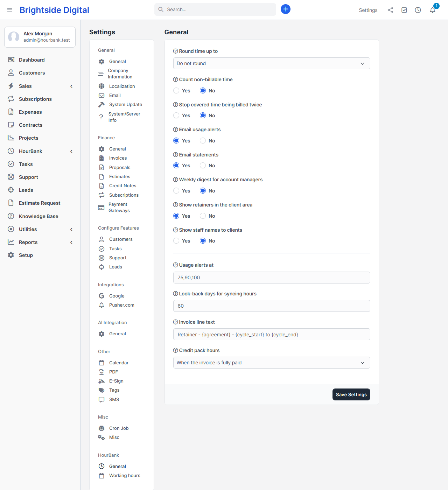
Task: Click the help icon beside Round time up to
Action: [x=176, y=51]
